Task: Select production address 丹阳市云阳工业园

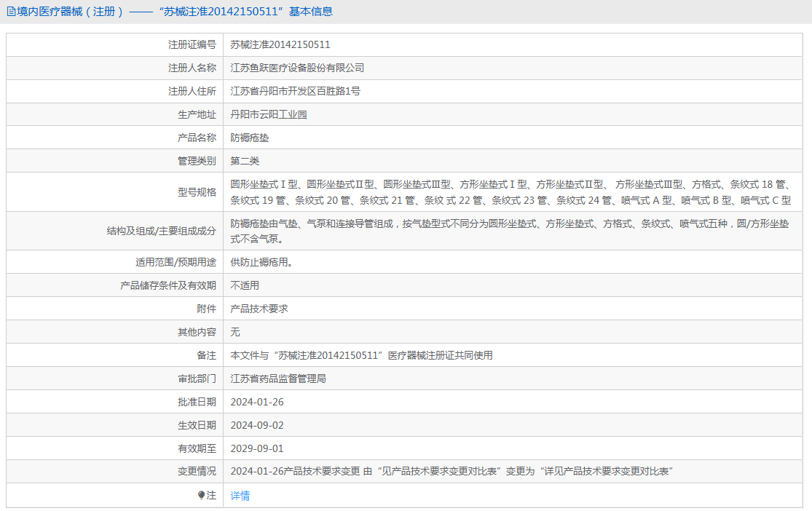Action: pos(269,114)
